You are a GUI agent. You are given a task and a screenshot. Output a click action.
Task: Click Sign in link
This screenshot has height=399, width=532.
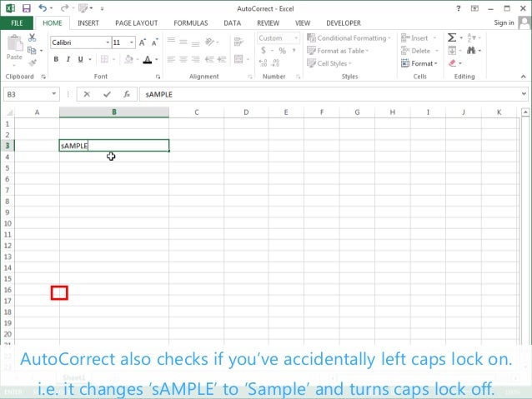[x=504, y=22]
